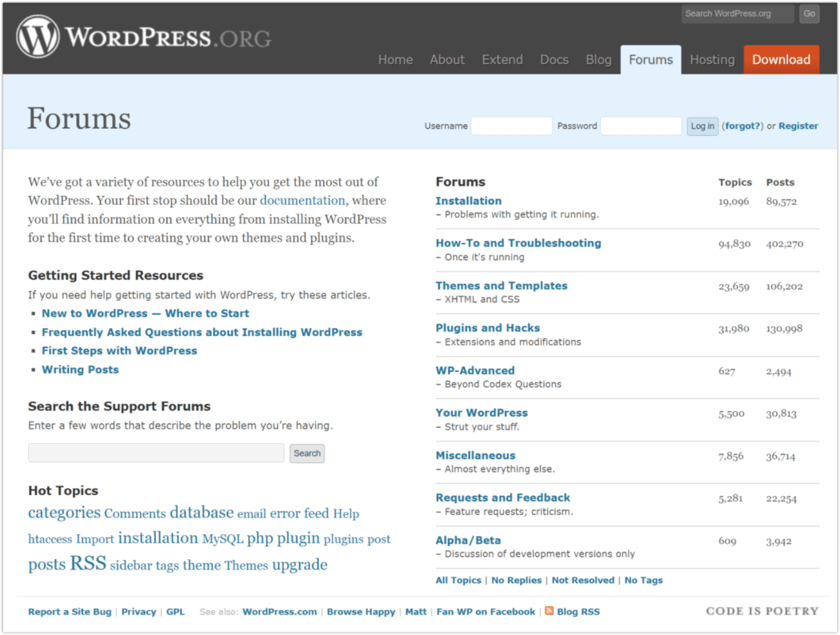Viewport: 840px width, 635px height.
Task: Click the orange Download button
Action: (x=781, y=59)
